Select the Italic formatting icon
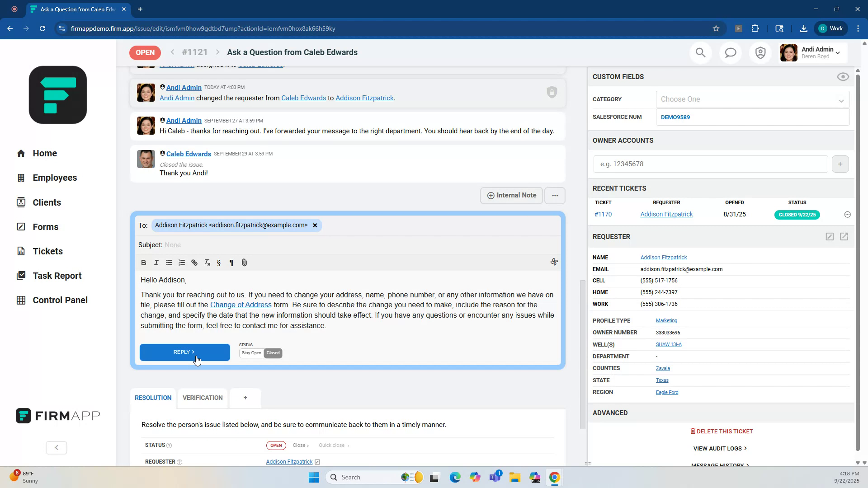The width and height of the screenshot is (868, 488). tap(156, 263)
